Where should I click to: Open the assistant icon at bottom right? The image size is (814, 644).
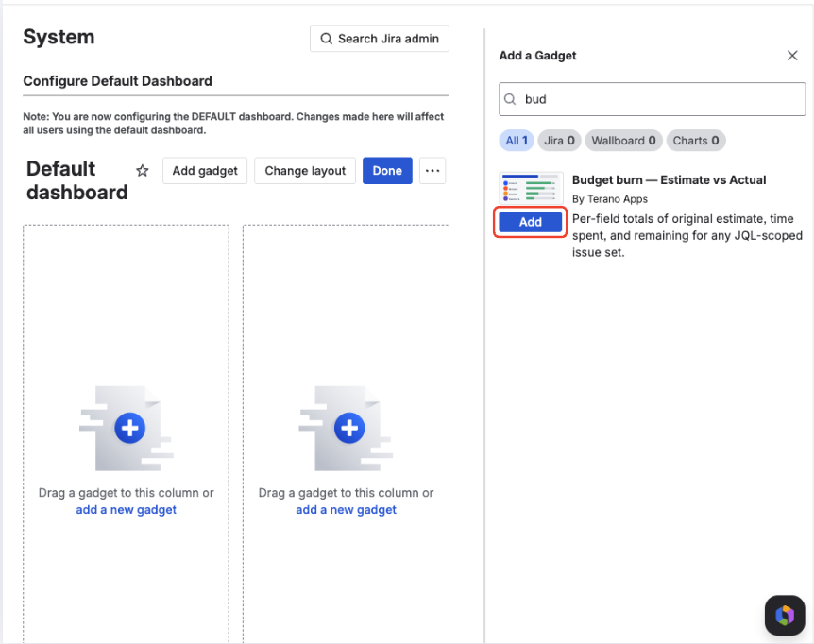click(785, 616)
